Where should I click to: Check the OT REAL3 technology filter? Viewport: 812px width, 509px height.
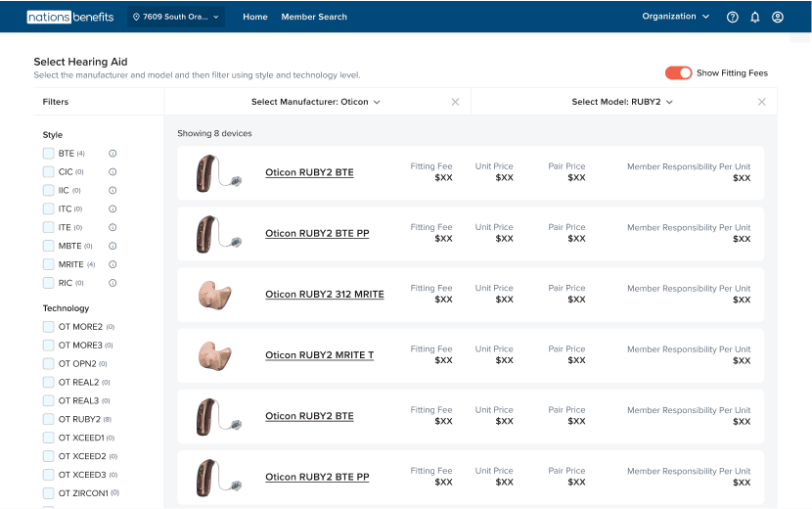tap(49, 400)
